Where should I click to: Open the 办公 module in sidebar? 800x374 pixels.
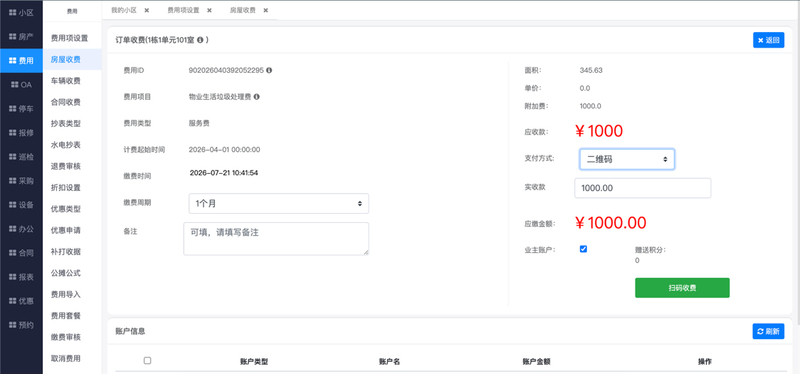point(21,229)
